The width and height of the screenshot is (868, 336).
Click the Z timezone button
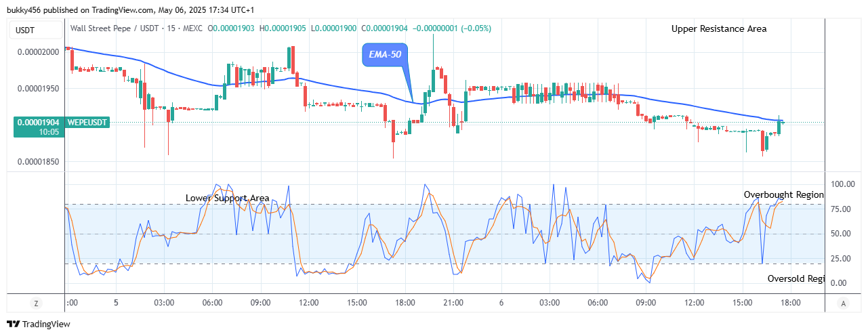tap(36, 303)
